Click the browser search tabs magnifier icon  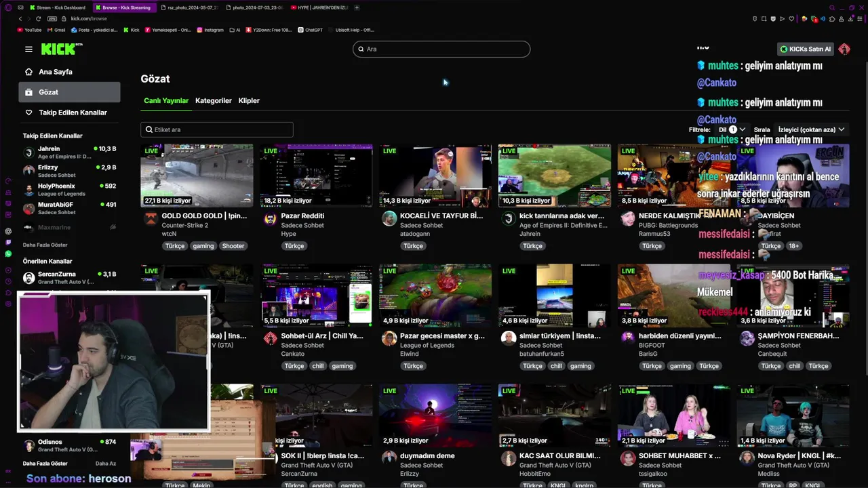832,7
